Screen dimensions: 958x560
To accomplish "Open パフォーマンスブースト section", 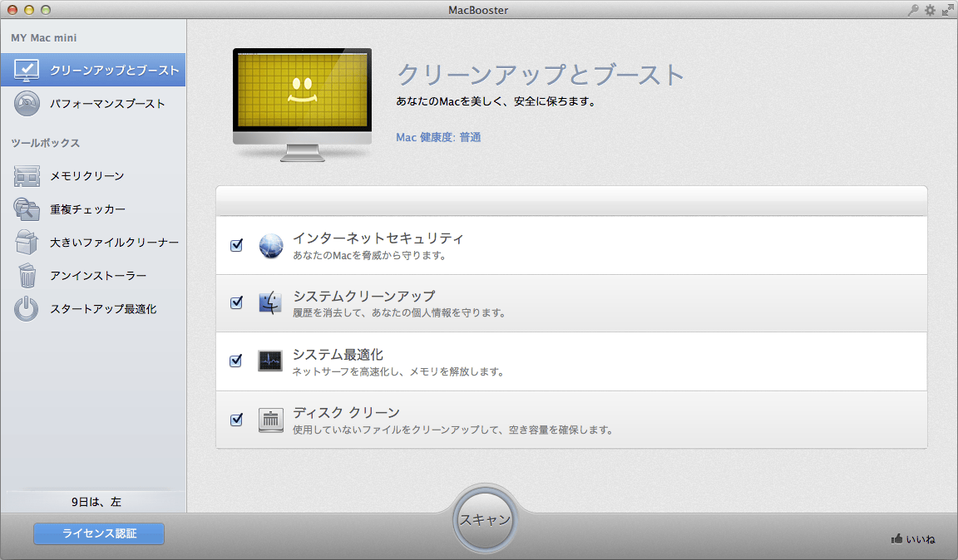I will (93, 103).
